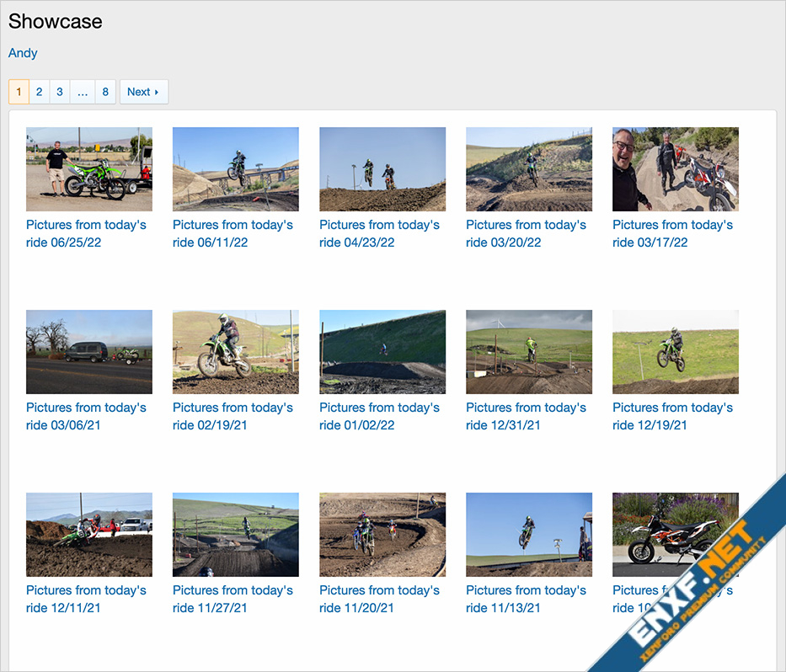
Task: Open the Andy user link
Action: point(23,52)
